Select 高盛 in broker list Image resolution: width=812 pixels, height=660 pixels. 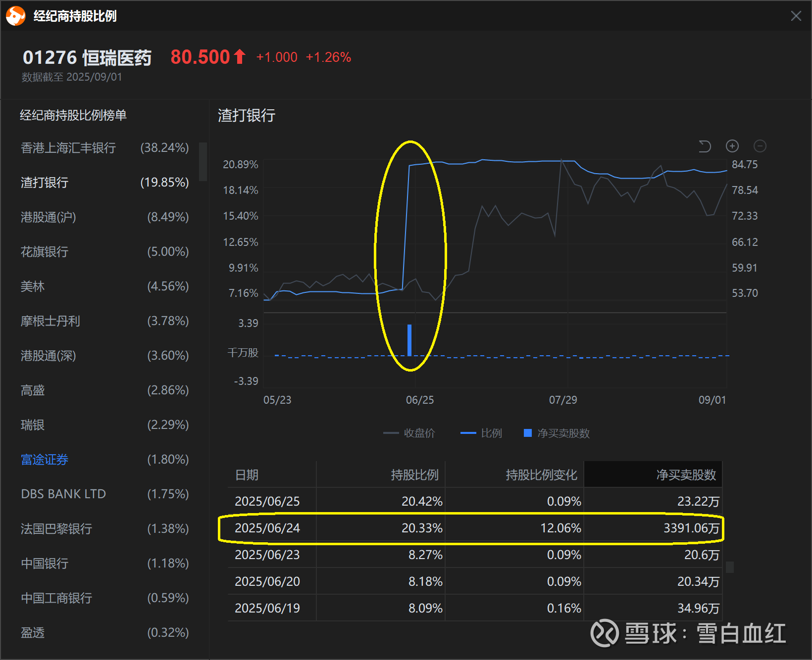coord(104,390)
